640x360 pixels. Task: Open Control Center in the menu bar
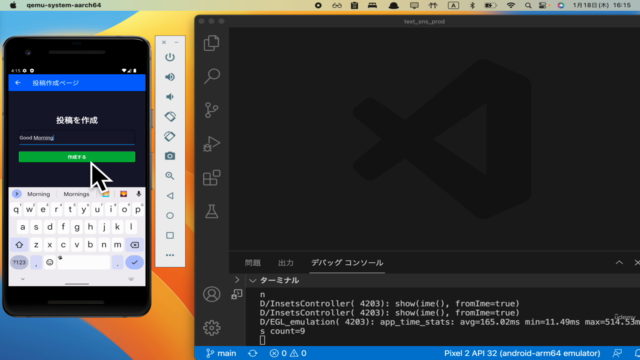click(x=543, y=5)
